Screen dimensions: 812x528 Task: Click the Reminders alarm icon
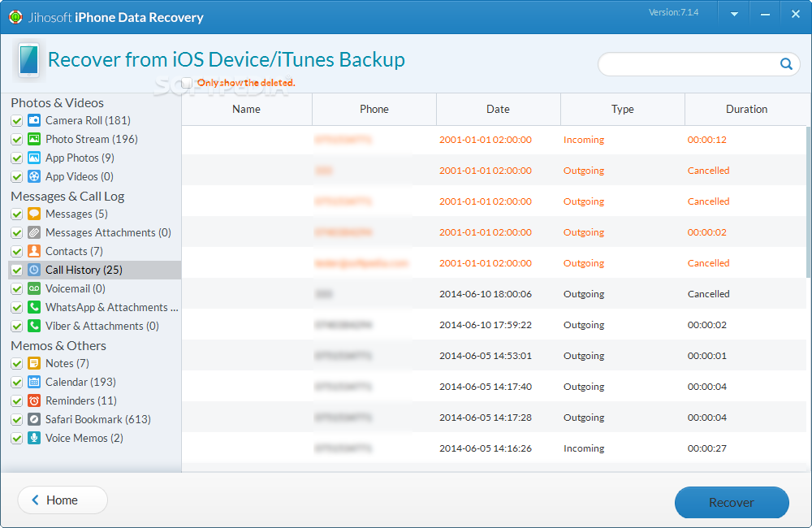pyautogui.click(x=34, y=400)
